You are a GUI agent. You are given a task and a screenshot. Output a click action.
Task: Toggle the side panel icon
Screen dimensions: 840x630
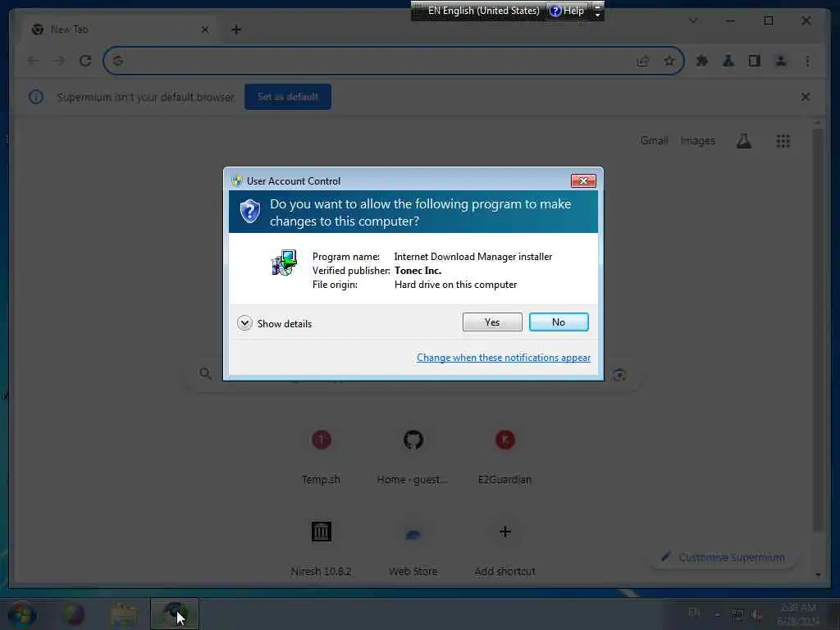pos(755,61)
